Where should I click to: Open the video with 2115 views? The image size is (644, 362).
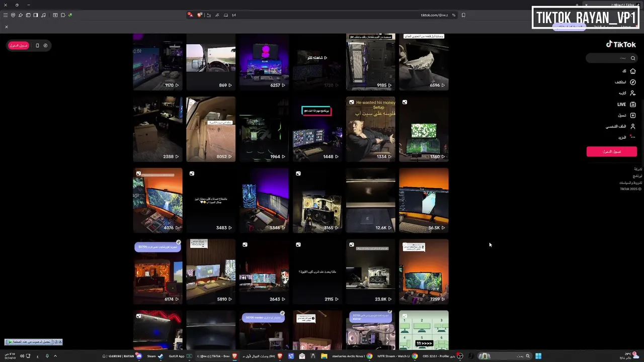click(x=317, y=272)
